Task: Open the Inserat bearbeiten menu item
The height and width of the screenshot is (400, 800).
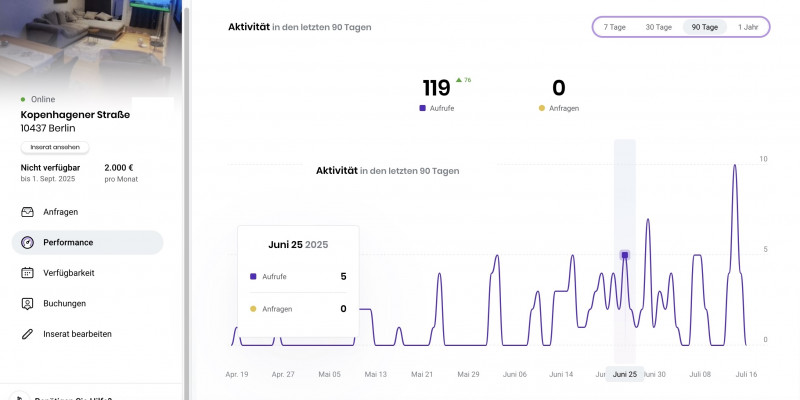Action: click(87, 334)
